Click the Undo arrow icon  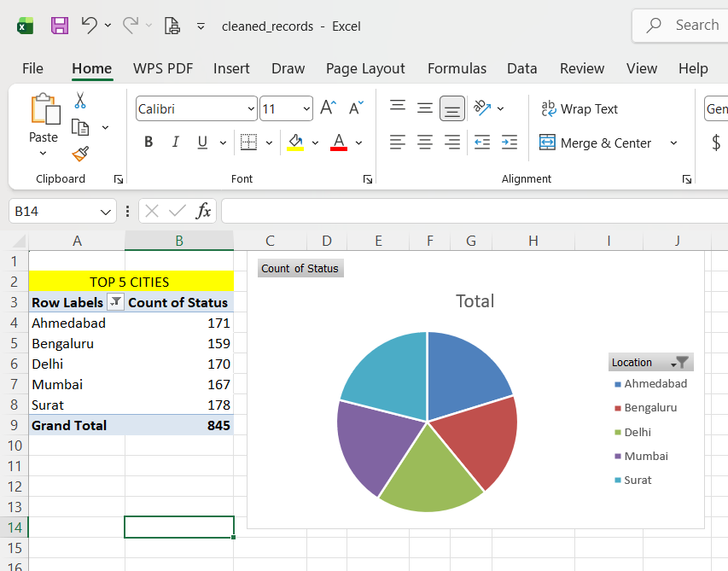point(89,26)
